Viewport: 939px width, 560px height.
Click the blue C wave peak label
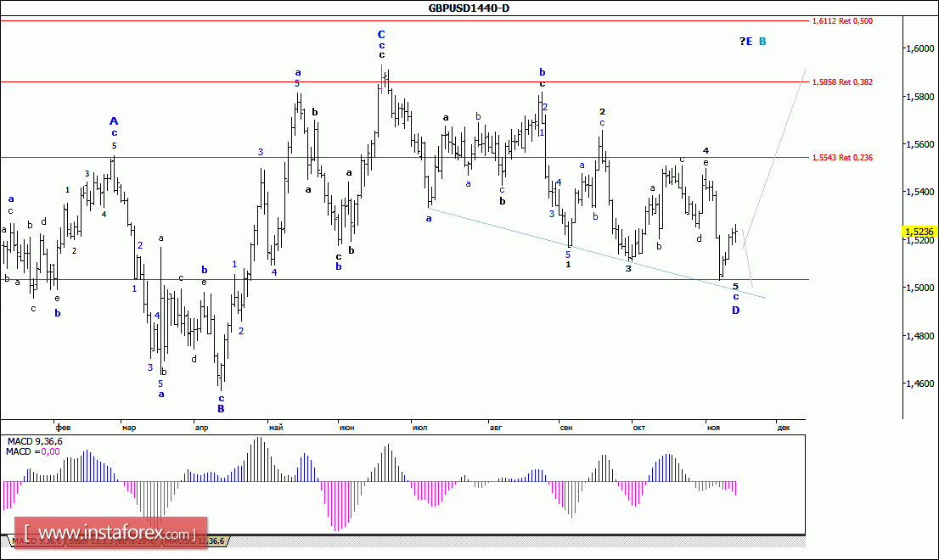click(381, 34)
